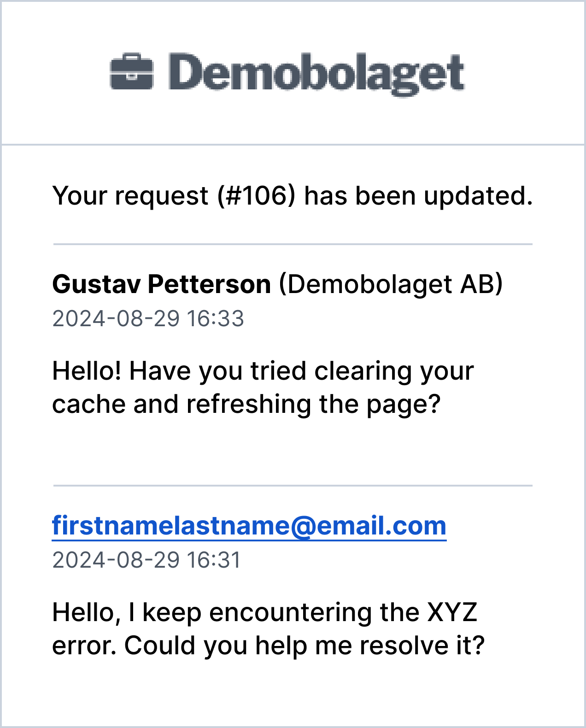
Task: Click the word 'XYZ' in the message
Action: (452, 612)
